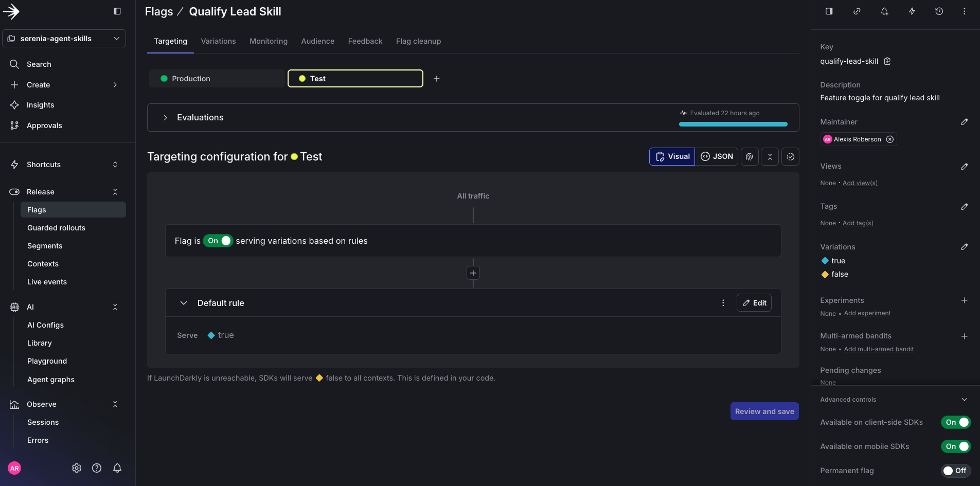Open the help question mark icon

point(97,468)
